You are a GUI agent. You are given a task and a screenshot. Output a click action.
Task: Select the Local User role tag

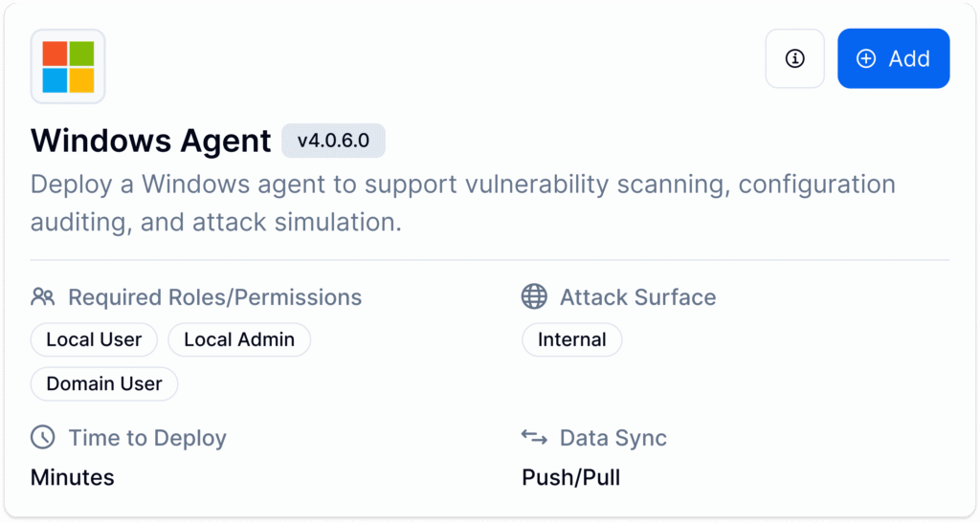94,339
